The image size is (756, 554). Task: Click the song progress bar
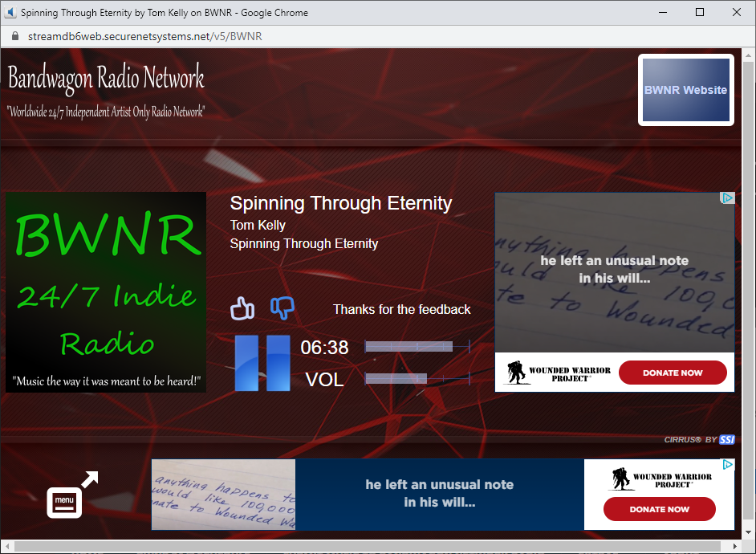pos(417,346)
